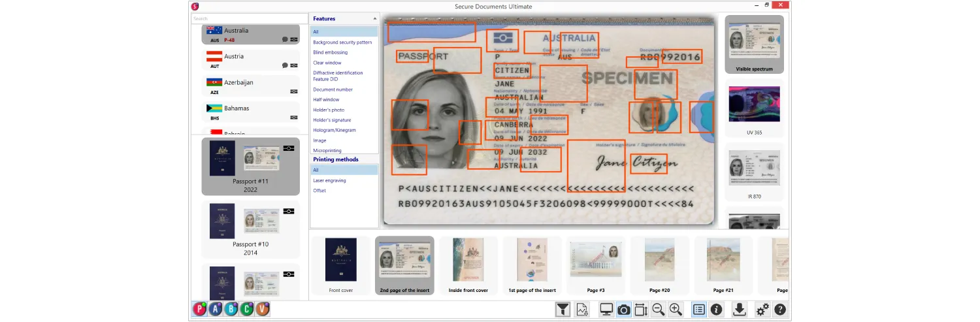The width and height of the screenshot is (980, 322).
Task: Select Bahamas in the country list
Action: coord(250,112)
